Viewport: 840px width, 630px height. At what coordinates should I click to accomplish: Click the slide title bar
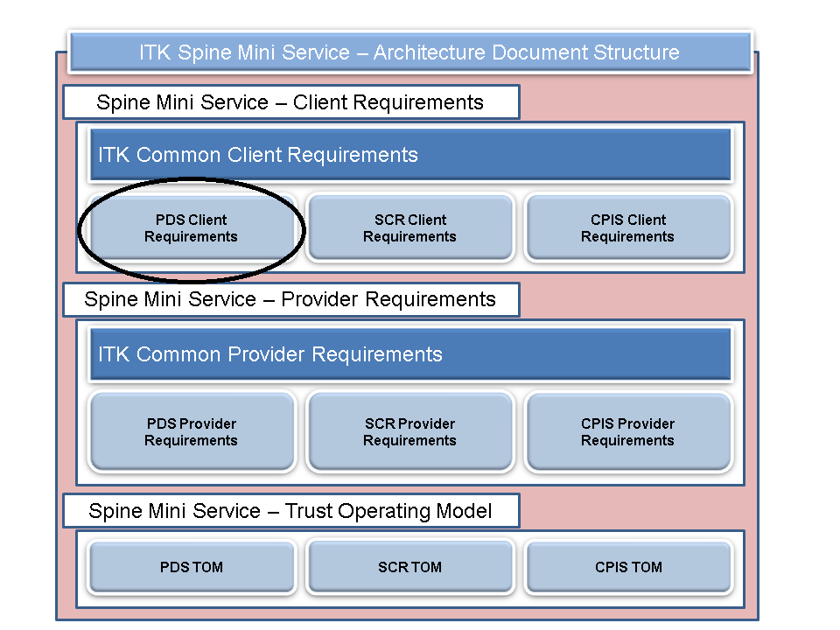[x=409, y=52]
